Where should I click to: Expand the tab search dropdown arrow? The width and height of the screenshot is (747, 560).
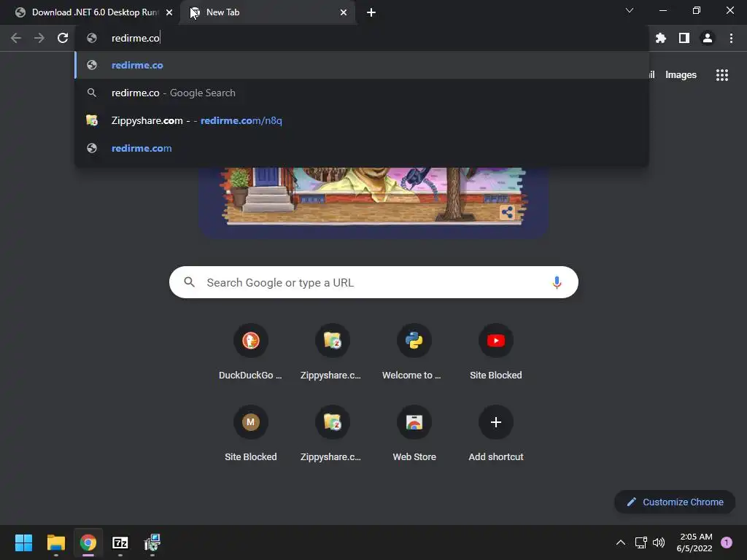point(630,10)
